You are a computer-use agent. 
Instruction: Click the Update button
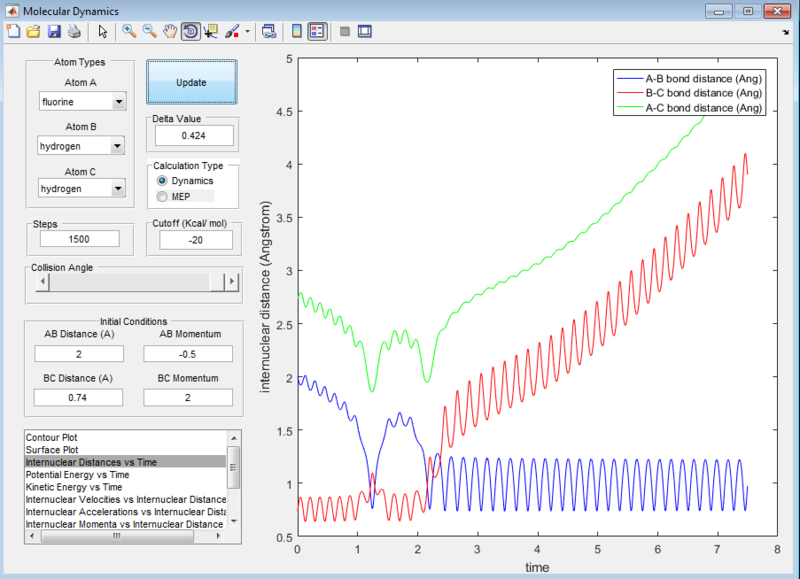(192, 82)
